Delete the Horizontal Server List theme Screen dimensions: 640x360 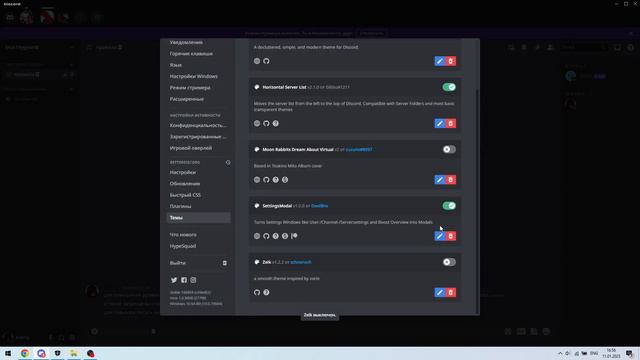coord(451,123)
